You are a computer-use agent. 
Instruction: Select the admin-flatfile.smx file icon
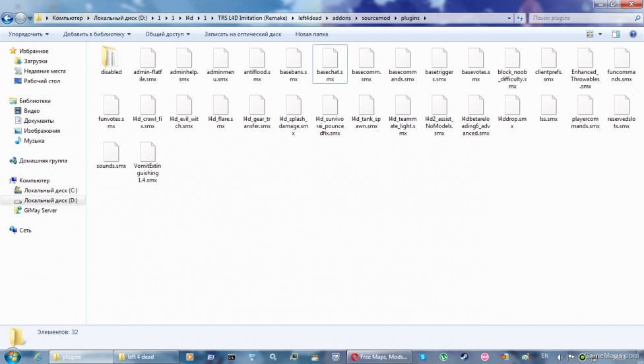tap(147, 58)
